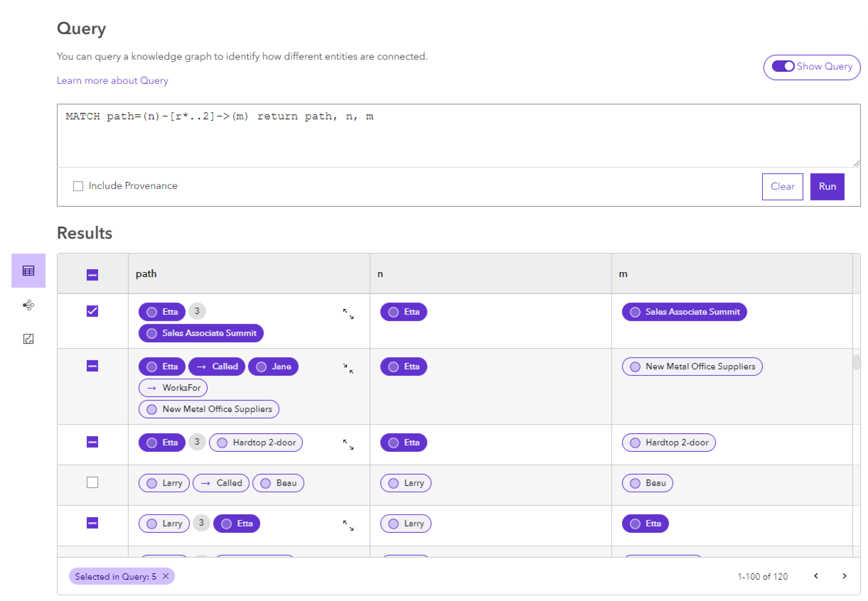Viewport: 868px width, 601px height.
Task: Click the document/report view icon
Action: tap(27, 339)
